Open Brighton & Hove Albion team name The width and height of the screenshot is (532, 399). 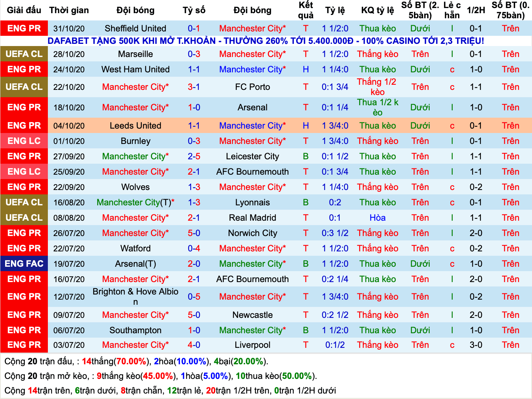pyautogui.click(x=136, y=297)
